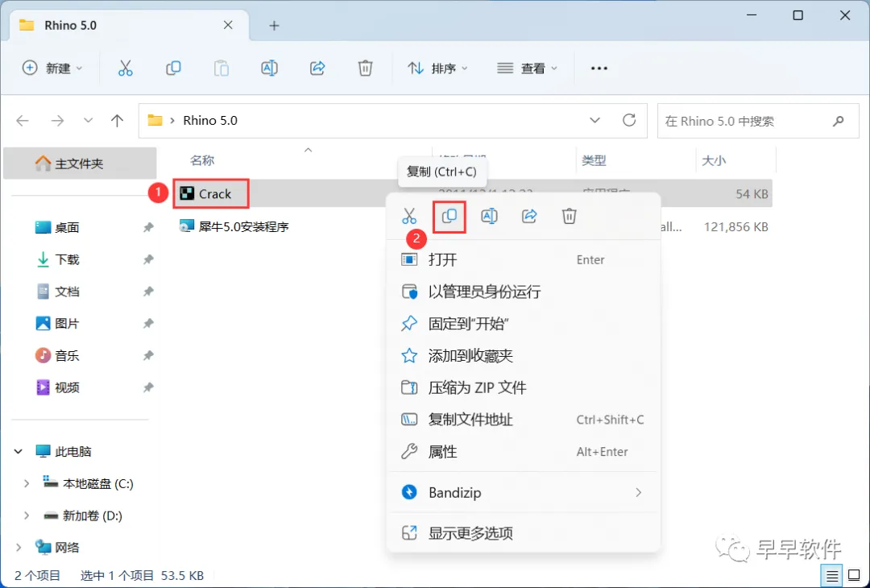Select 复制文件地址 menu entry

tap(523, 420)
